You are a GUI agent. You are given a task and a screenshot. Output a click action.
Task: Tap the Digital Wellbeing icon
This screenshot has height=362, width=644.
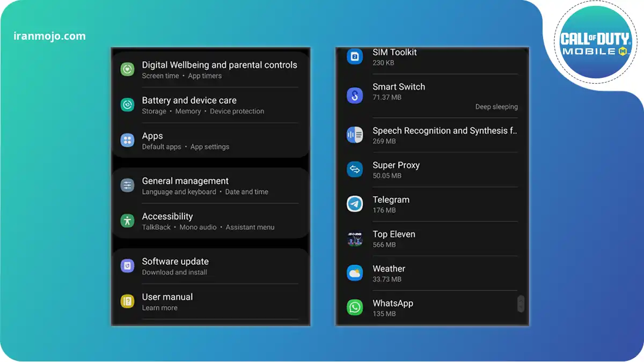coord(127,69)
